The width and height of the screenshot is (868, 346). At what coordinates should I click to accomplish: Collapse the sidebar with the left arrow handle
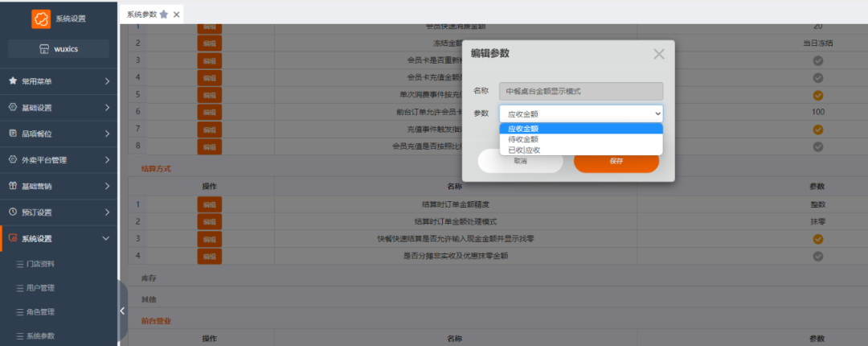click(122, 311)
